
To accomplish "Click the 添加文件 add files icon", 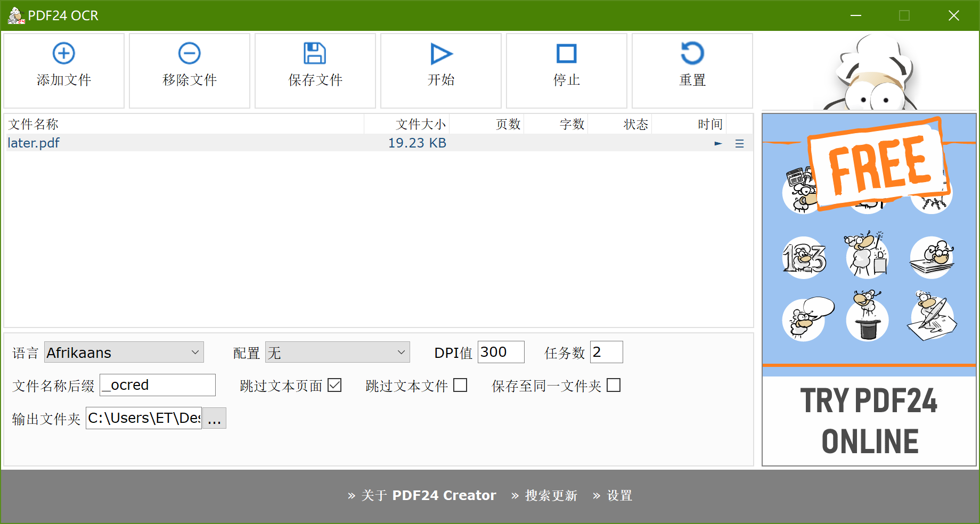I will point(64,53).
